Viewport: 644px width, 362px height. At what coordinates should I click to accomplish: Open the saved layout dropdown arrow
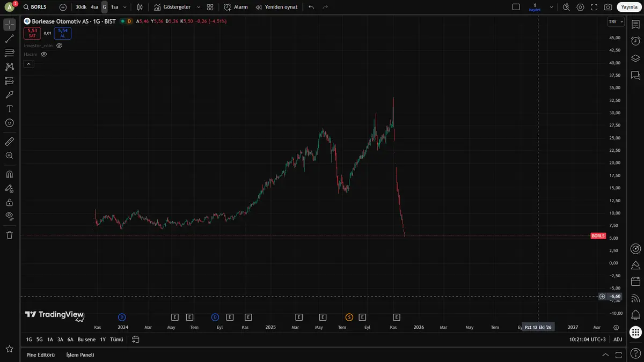[x=552, y=7]
